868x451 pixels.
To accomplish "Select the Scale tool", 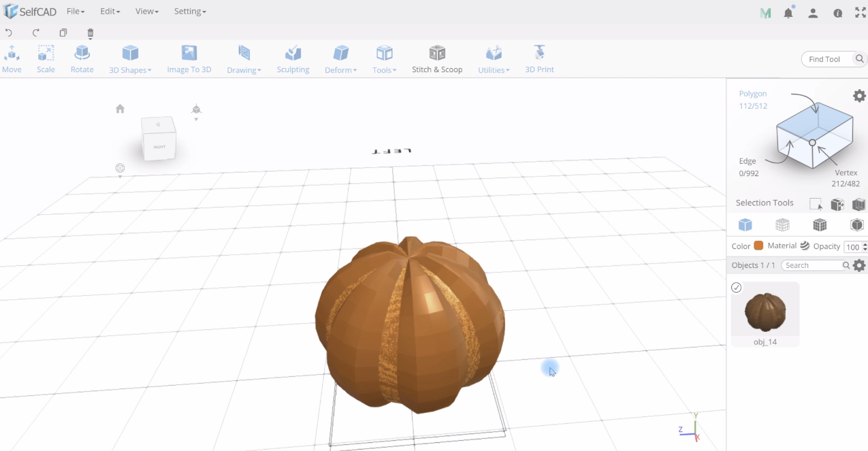I will point(46,59).
